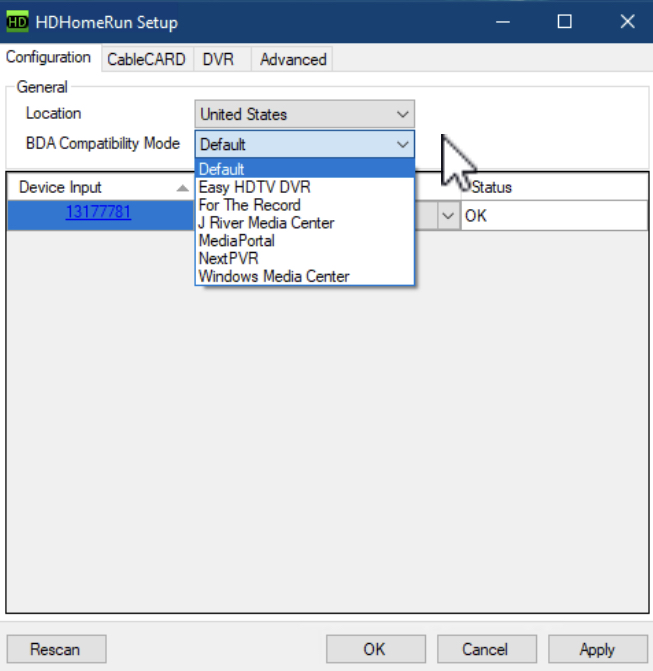
Task: Pick J River Media Center option
Action: pos(266,223)
